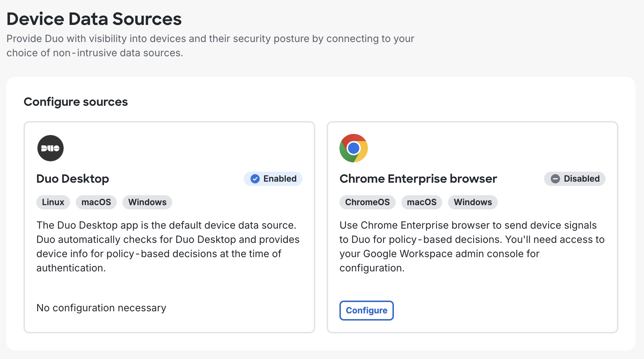This screenshot has height=359, width=644.
Task: Toggle the Enabled status on Duo Desktop
Action: 273,179
